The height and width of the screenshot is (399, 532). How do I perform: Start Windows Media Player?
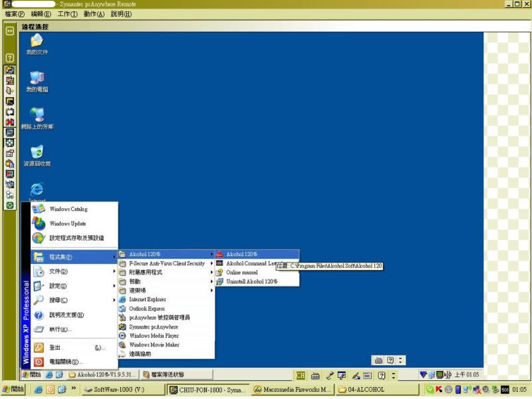click(166, 336)
